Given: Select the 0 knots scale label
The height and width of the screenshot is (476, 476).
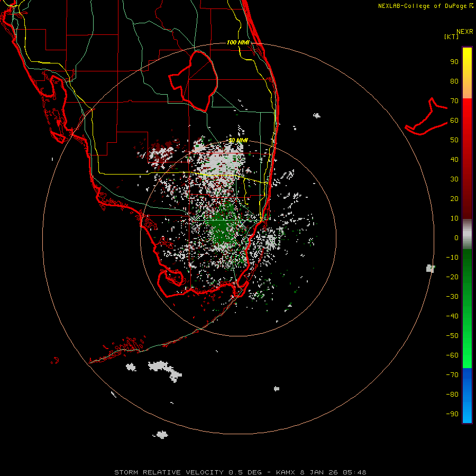Looking at the screenshot, I should tap(456, 238).
